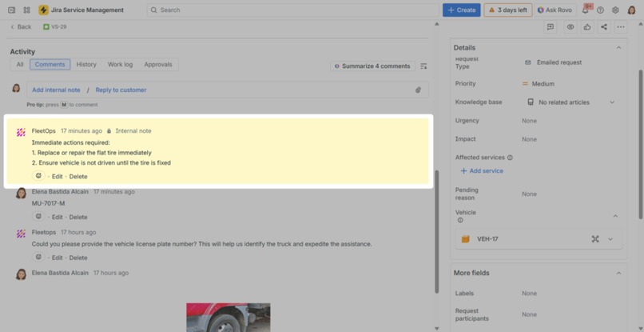Click the Affected services info icon
The image size is (644, 332).
coord(510,157)
